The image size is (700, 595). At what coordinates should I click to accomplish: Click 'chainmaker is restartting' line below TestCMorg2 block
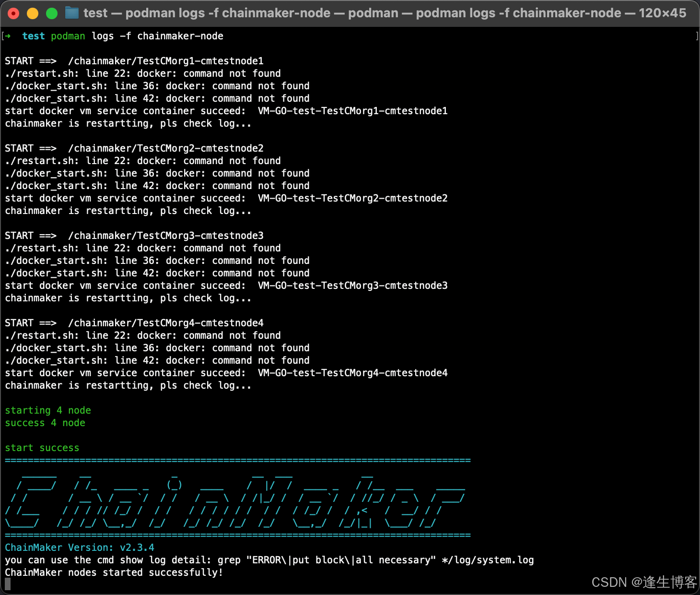pos(128,211)
